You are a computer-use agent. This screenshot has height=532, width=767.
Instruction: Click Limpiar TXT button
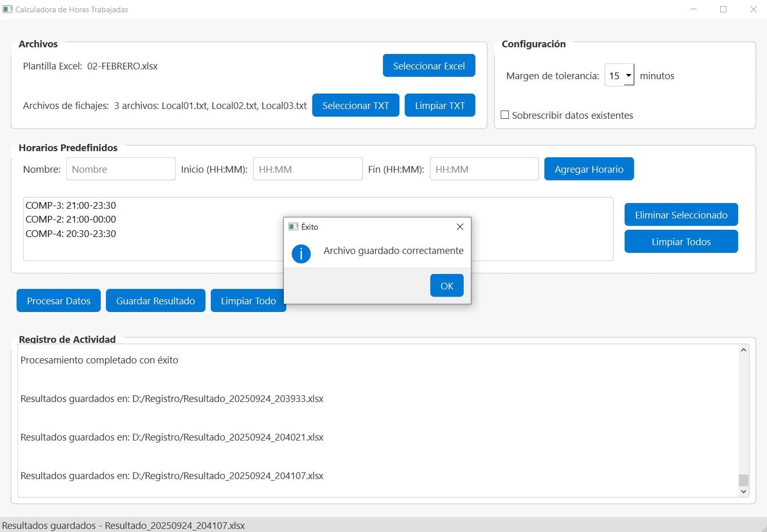click(x=440, y=105)
